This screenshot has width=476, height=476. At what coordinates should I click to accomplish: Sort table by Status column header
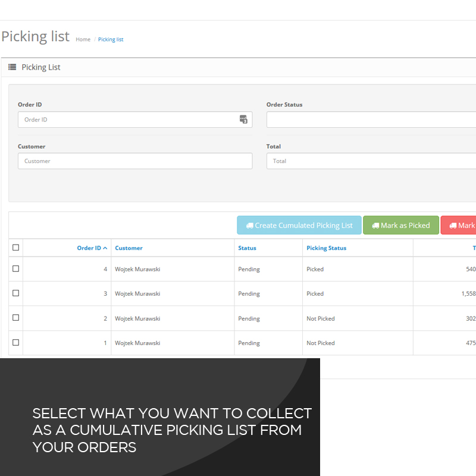(x=247, y=248)
